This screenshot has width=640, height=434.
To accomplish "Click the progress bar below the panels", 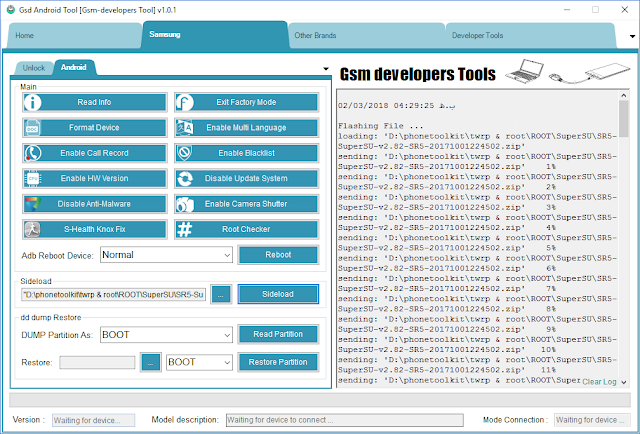I will tap(320, 400).
